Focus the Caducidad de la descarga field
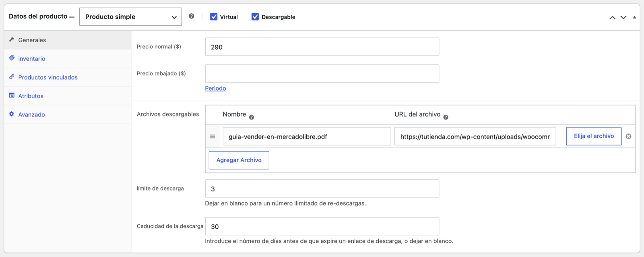Viewport: 644px width, 257px height. coord(322,226)
